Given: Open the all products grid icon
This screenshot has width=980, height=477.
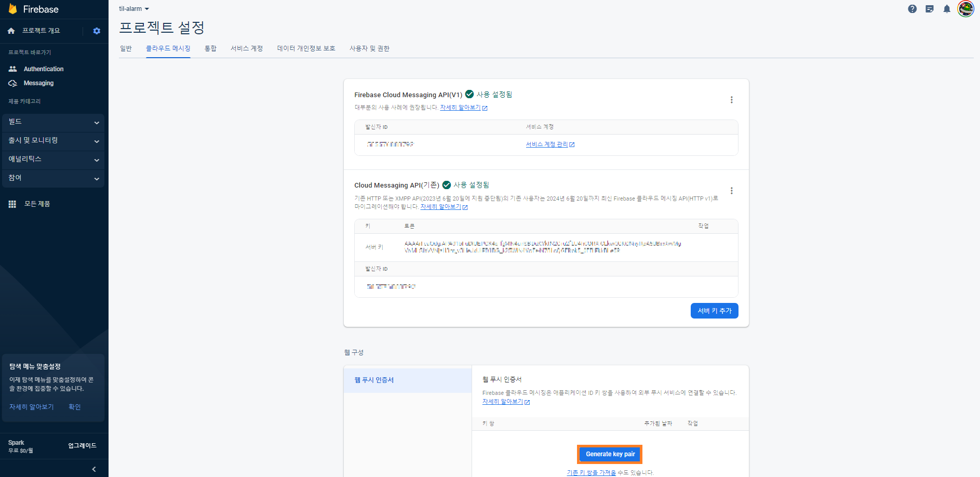Looking at the screenshot, I should pyautogui.click(x=12, y=204).
